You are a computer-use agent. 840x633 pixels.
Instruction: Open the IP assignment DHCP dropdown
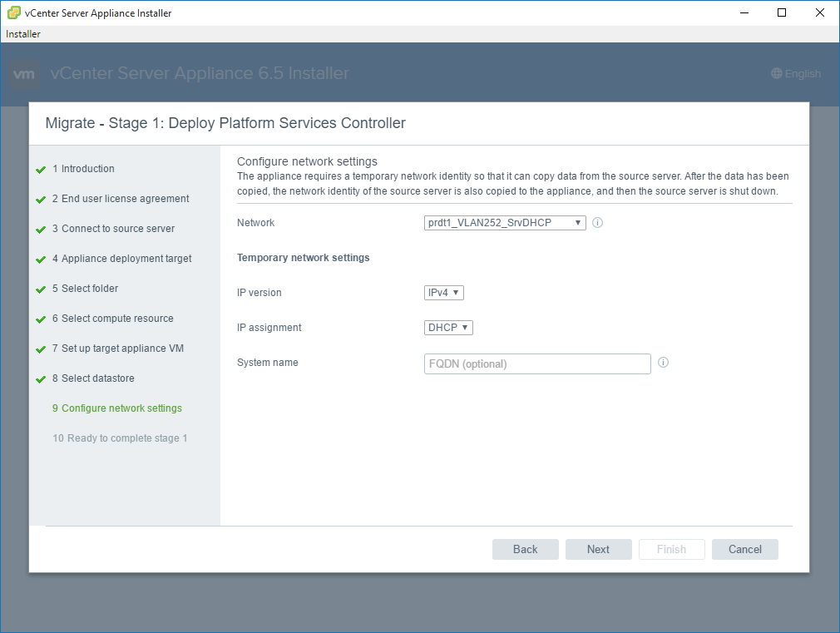pyautogui.click(x=448, y=328)
